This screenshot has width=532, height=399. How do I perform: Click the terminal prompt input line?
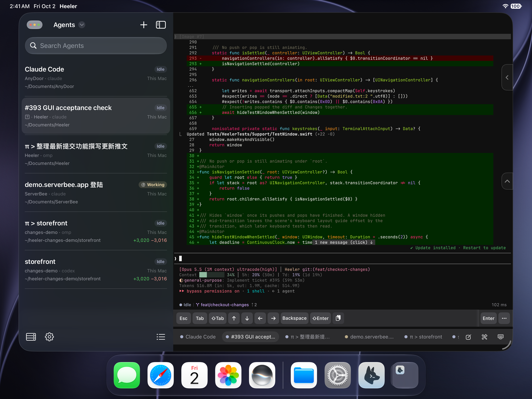coord(342,258)
